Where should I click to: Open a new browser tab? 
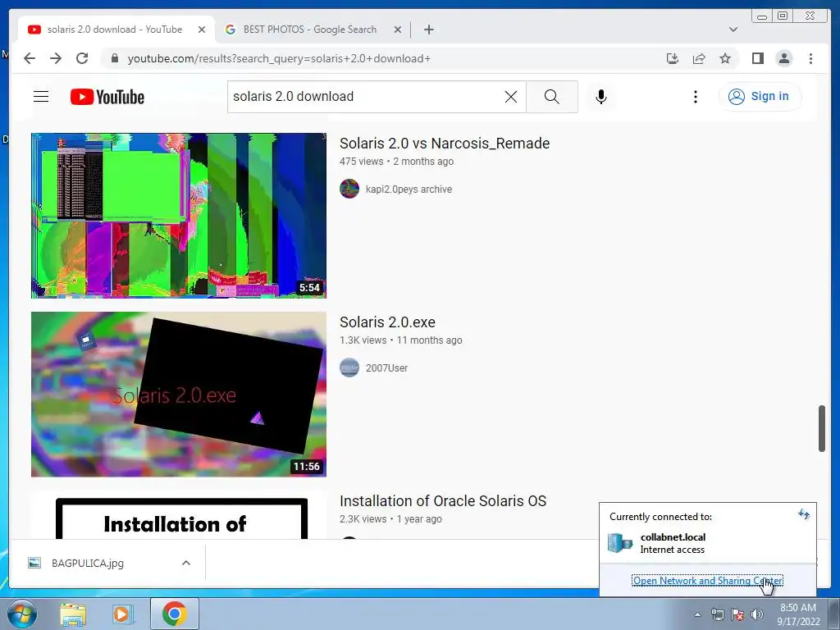coord(428,30)
